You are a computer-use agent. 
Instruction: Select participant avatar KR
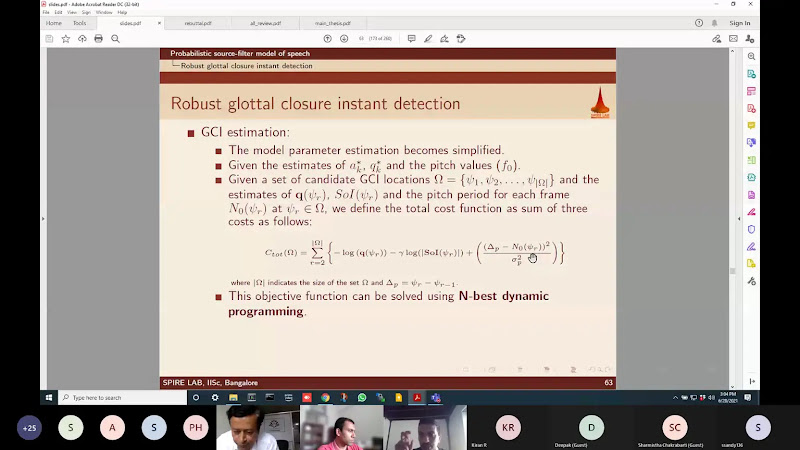(508, 428)
